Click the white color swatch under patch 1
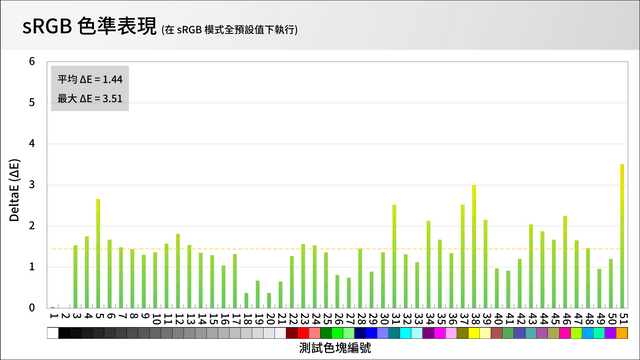The image size is (640, 360). [53, 333]
